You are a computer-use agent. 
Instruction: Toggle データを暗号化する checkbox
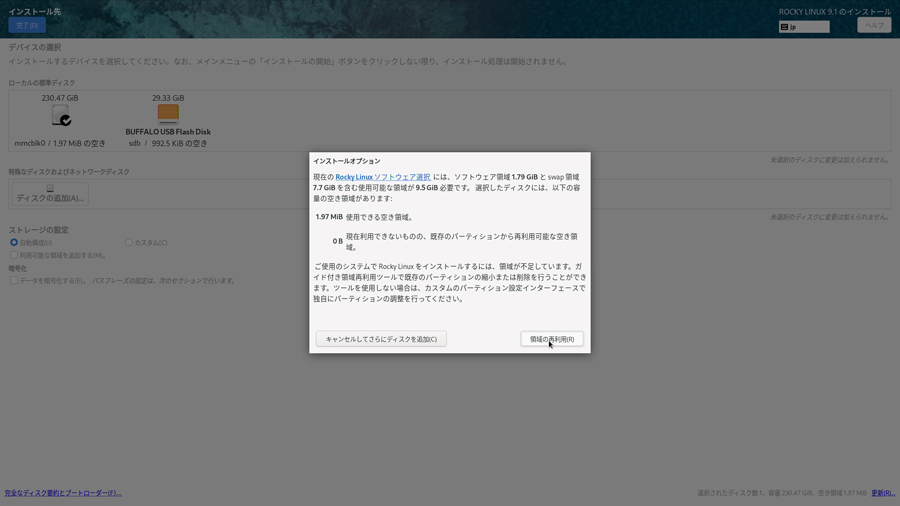pos(14,281)
